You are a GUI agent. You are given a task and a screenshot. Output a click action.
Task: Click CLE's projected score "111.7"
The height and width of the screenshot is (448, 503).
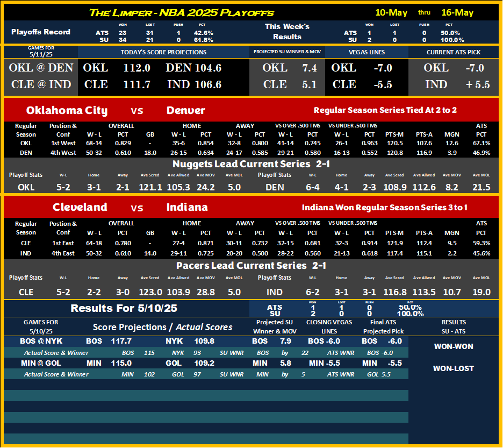pyautogui.click(x=137, y=84)
